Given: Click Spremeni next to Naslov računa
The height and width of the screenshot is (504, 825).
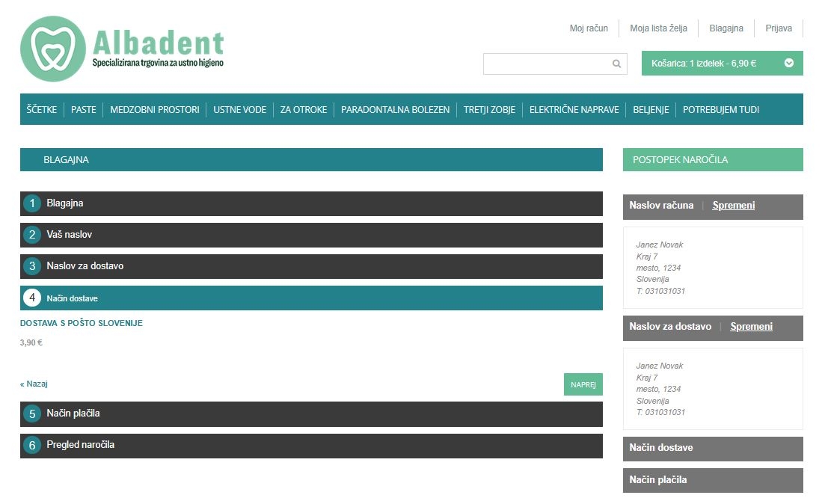Looking at the screenshot, I should (733, 206).
